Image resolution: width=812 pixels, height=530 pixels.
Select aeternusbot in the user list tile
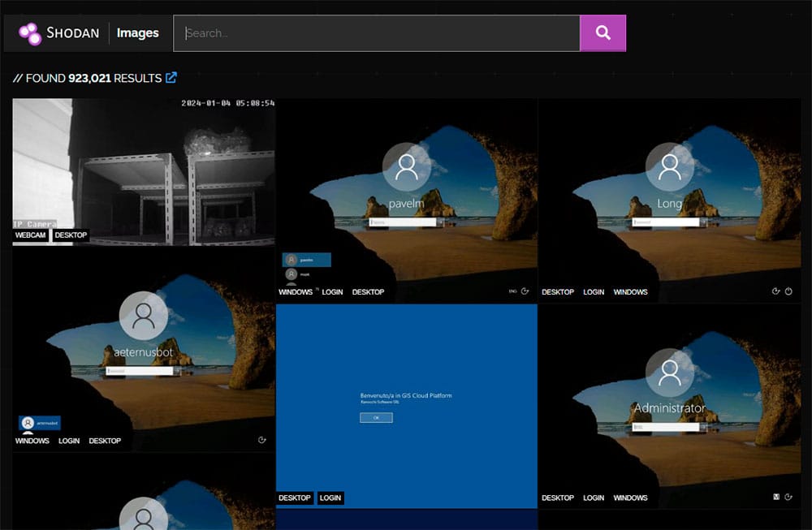tap(40, 423)
